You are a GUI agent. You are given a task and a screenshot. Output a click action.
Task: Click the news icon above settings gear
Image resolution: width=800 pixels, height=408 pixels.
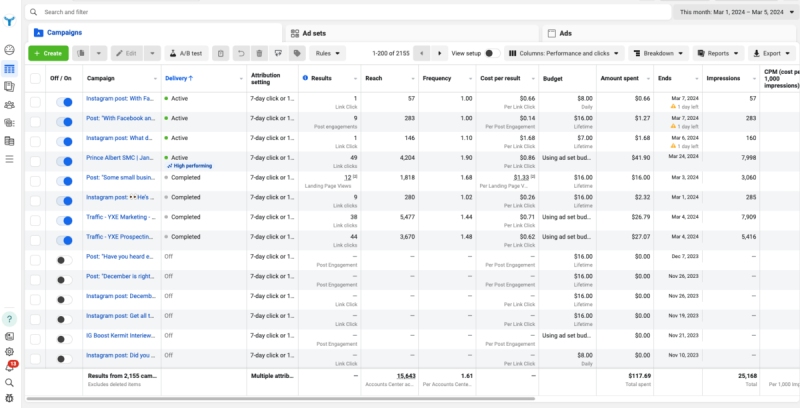9,336
